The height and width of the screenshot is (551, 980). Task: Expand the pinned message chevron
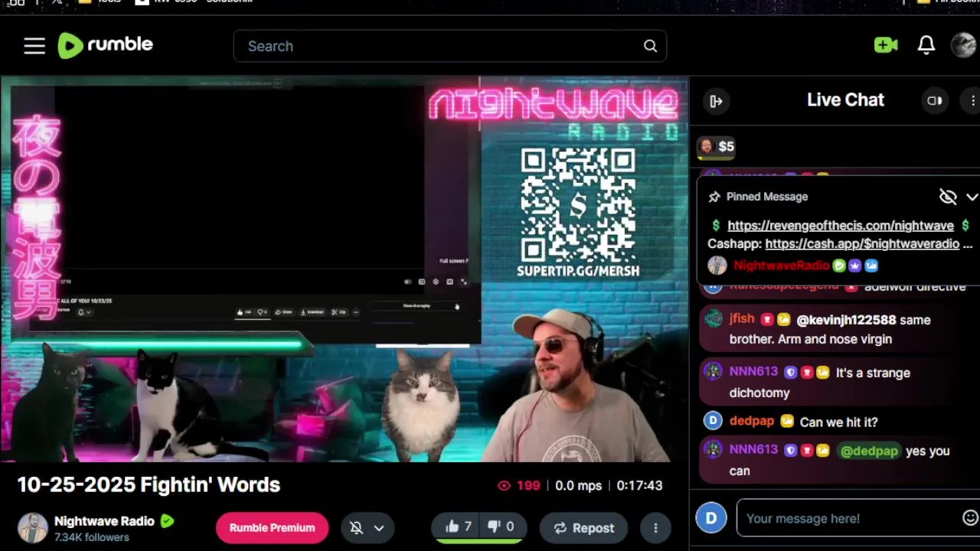point(972,197)
